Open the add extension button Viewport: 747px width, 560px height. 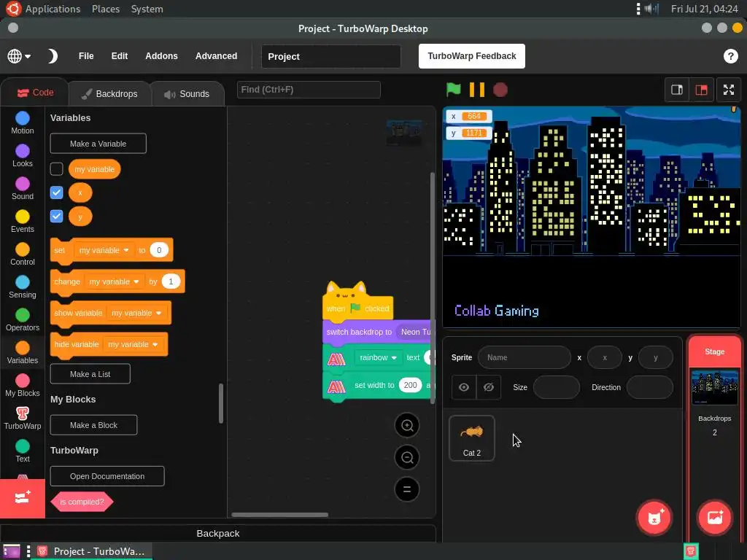pyautogui.click(x=23, y=498)
